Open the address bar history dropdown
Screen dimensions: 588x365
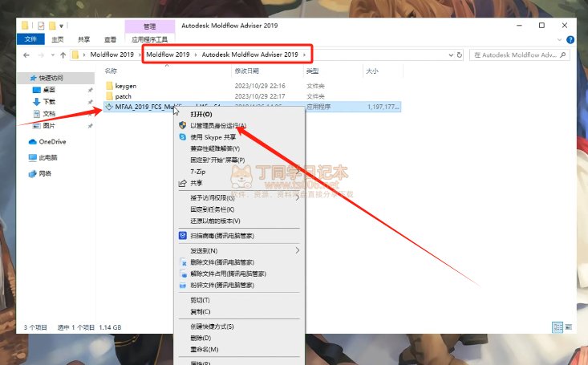(451, 55)
